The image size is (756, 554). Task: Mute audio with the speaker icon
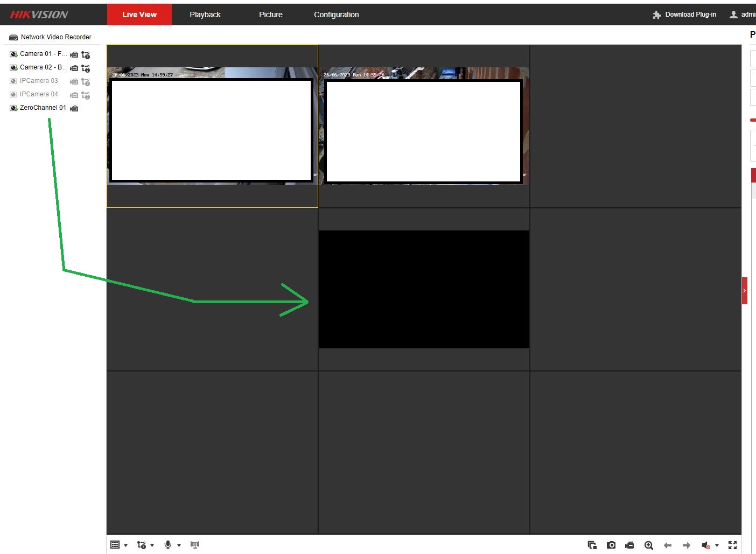(x=706, y=545)
